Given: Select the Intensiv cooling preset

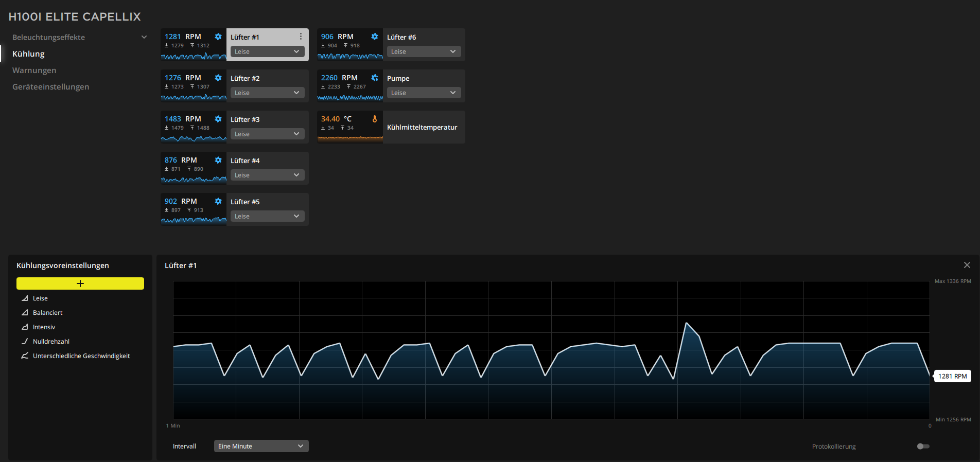Looking at the screenshot, I should click(x=44, y=327).
